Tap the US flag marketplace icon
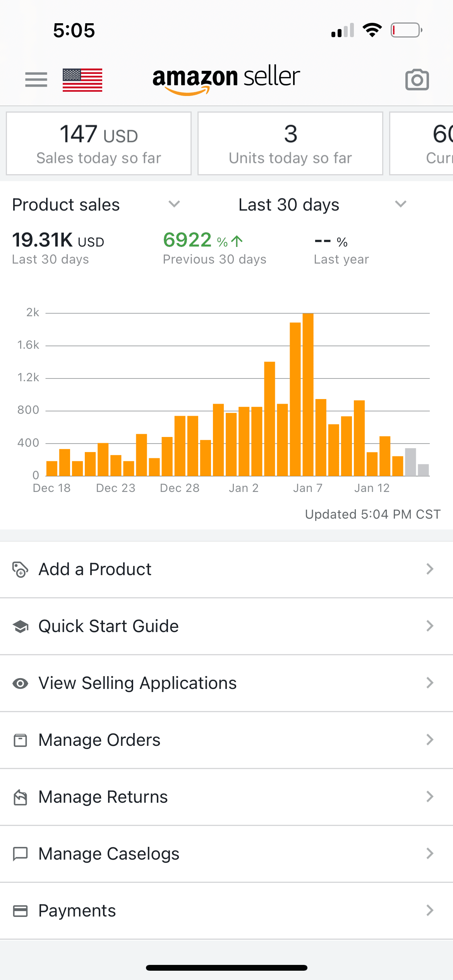The width and height of the screenshot is (453, 980). pos(82,80)
